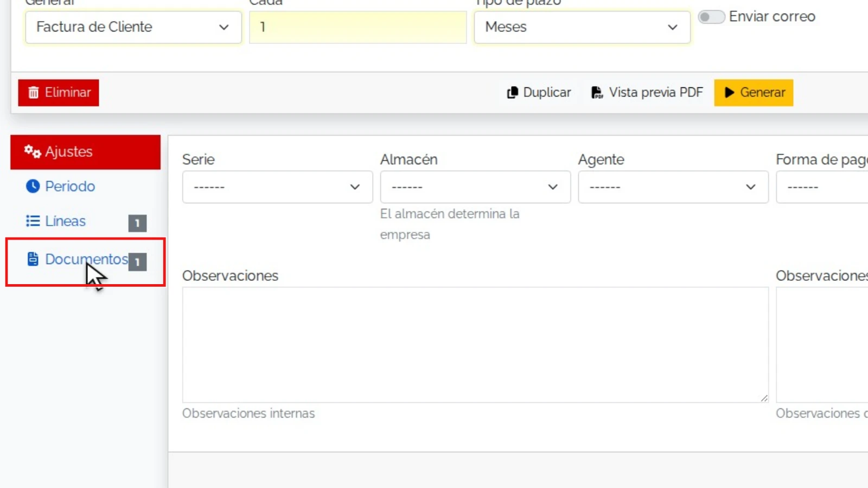The height and width of the screenshot is (488, 868).
Task: Expand the Almacén dropdown
Action: 475,187
